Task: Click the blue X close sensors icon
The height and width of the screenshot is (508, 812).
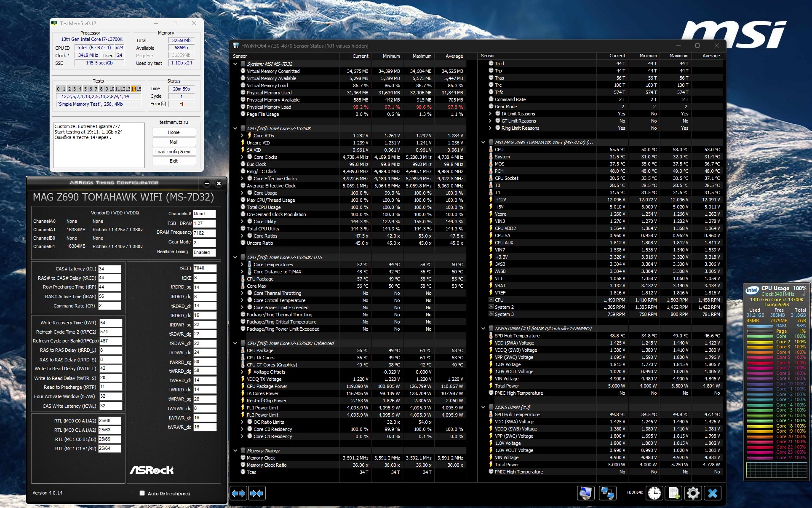Action: click(713, 493)
